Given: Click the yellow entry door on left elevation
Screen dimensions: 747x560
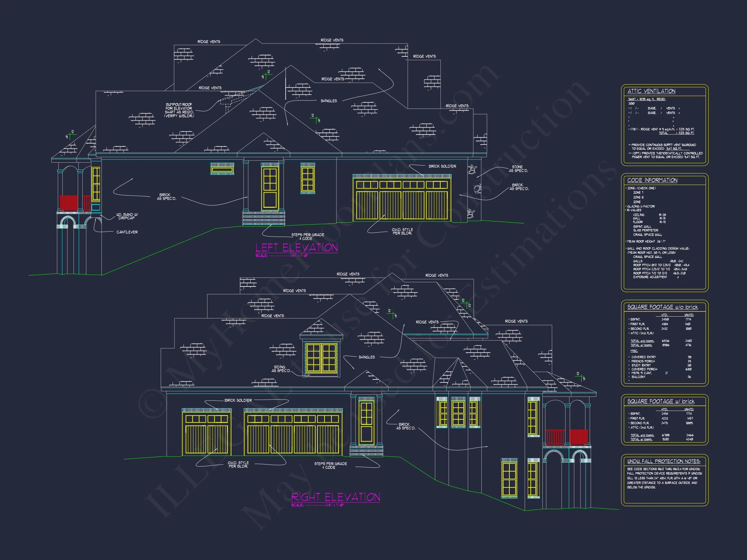Looking at the screenshot, I should tap(269, 188).
